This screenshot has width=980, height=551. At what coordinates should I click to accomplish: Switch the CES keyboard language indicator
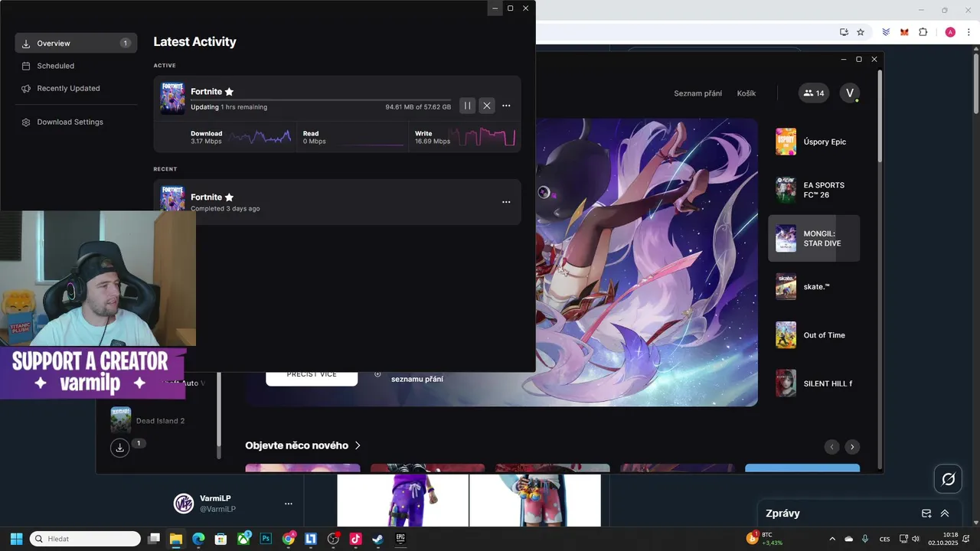885,539
